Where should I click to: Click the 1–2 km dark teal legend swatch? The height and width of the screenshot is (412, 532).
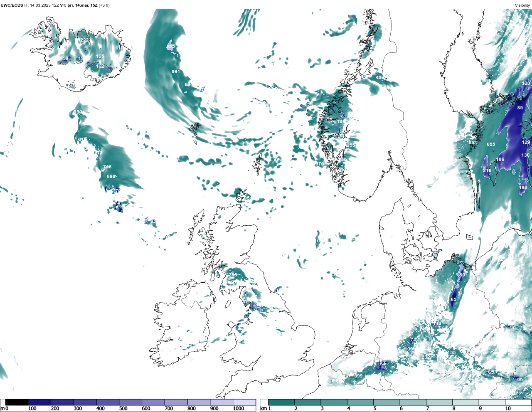tap(281, 402)
